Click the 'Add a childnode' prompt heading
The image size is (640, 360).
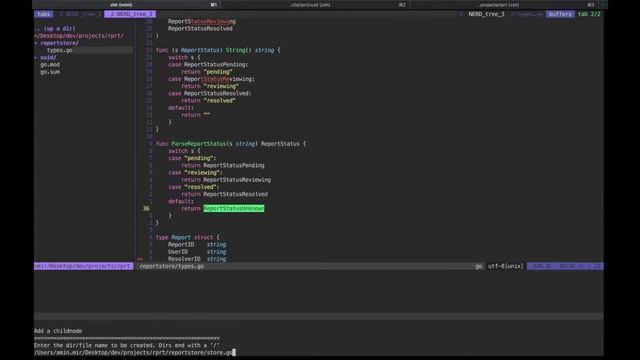pyautogui.click(x=58, y=331)
